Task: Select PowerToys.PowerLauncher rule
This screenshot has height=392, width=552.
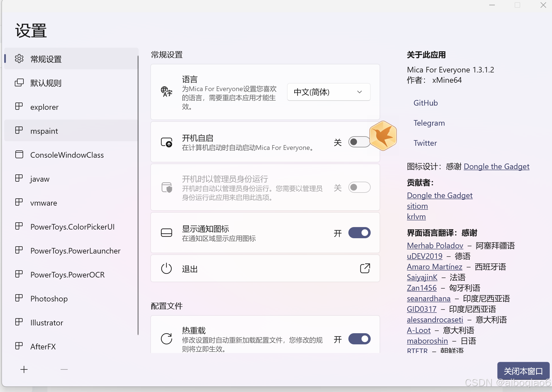Action: click(x=71, y=250)
